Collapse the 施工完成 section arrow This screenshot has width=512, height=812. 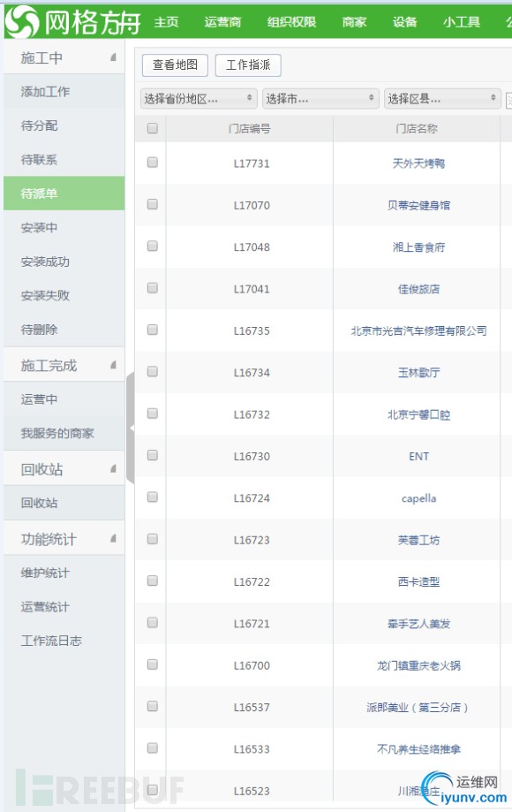pyautogui.click(x=113, y=365)
